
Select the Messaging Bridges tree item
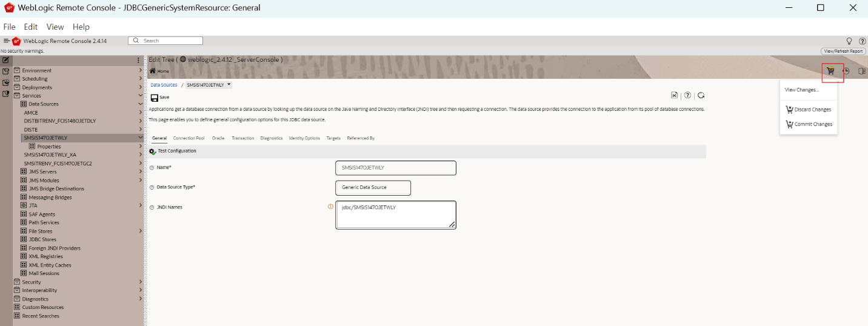(50, 198)
